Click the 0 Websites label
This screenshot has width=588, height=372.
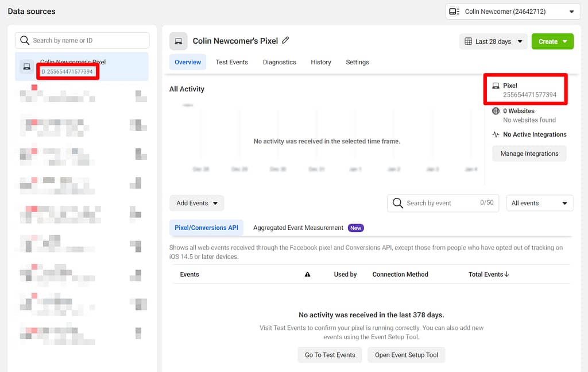point(519,111)
